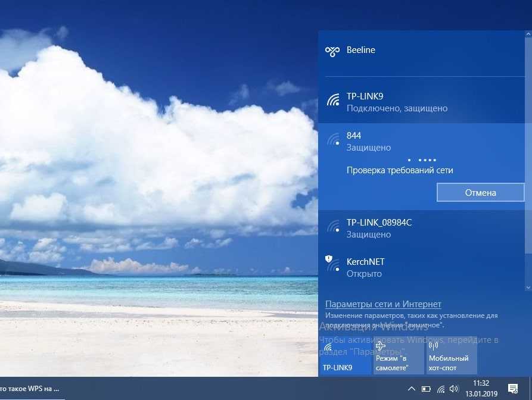Open the volume speaker tray icon

(455, 389)
